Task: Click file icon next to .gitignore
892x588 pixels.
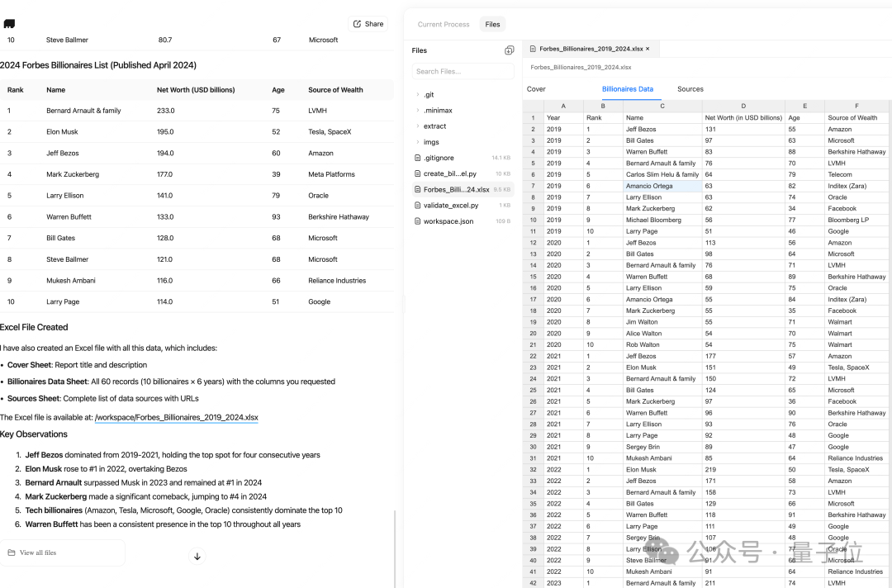Action: pos(418,158)
